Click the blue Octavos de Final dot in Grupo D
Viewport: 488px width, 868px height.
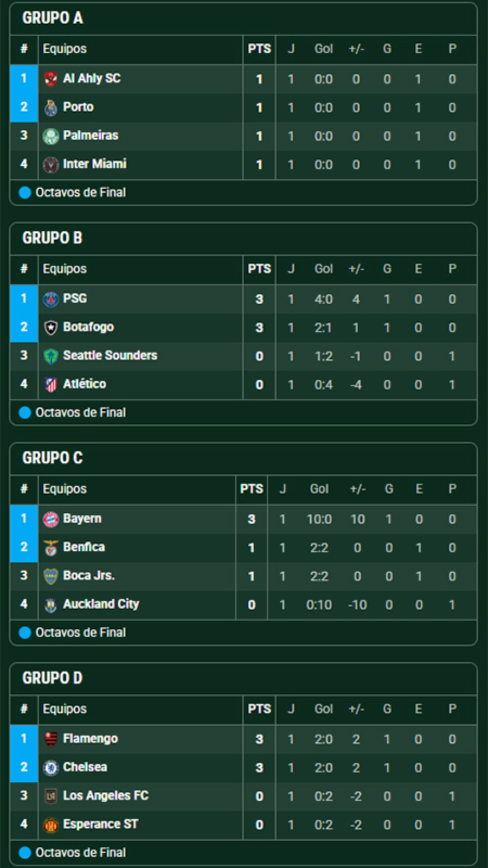click(25, 853)
